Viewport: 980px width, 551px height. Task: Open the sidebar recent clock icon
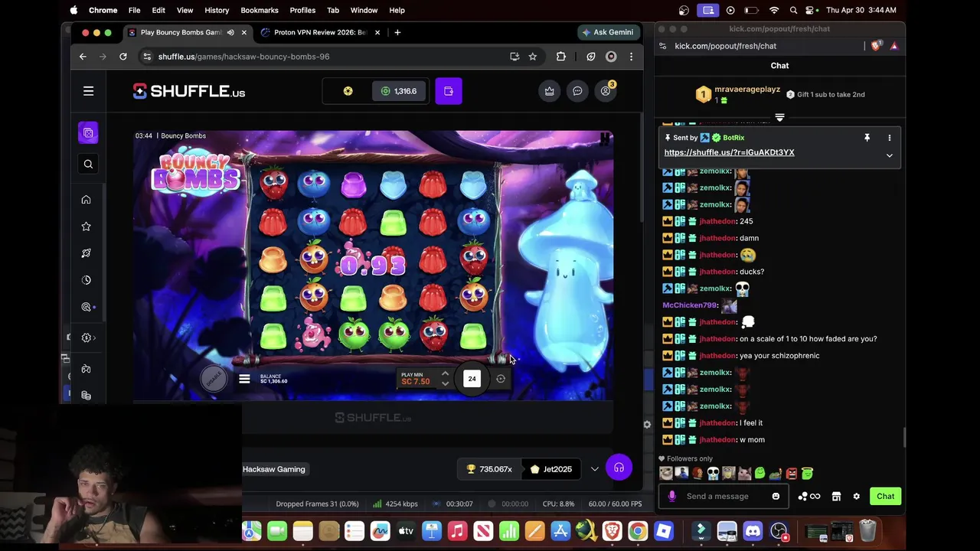[x=86, y=280]
